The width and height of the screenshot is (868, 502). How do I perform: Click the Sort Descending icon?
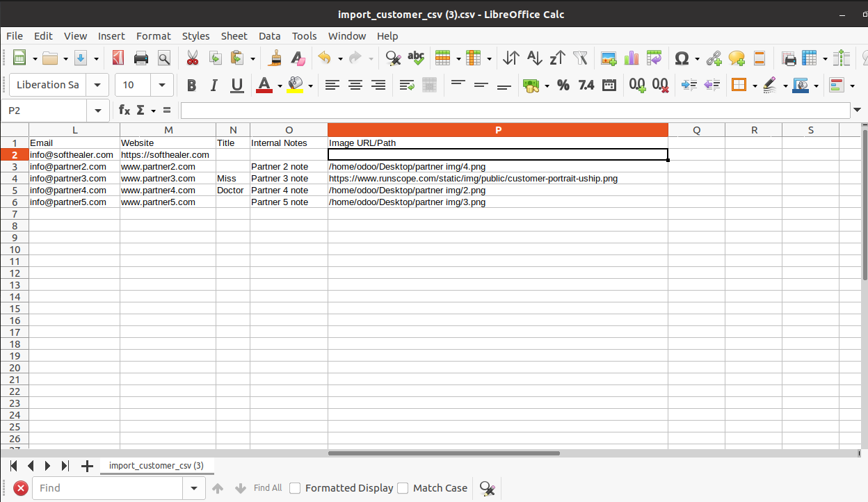[x=557, y=58]
